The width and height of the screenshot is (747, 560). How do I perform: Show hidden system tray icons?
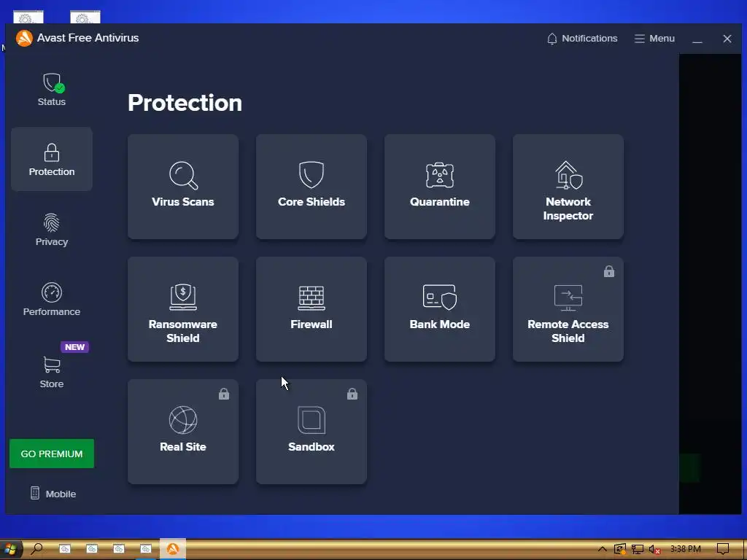coord(602,549)
